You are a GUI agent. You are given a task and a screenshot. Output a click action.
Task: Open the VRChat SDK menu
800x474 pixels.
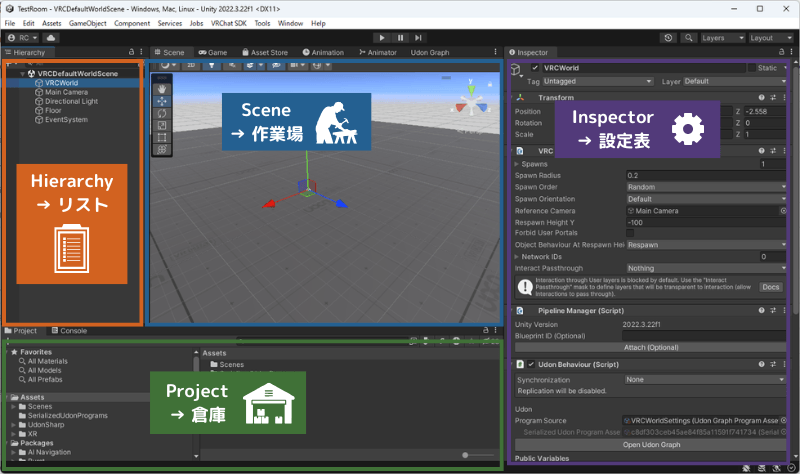pos(229,23)
